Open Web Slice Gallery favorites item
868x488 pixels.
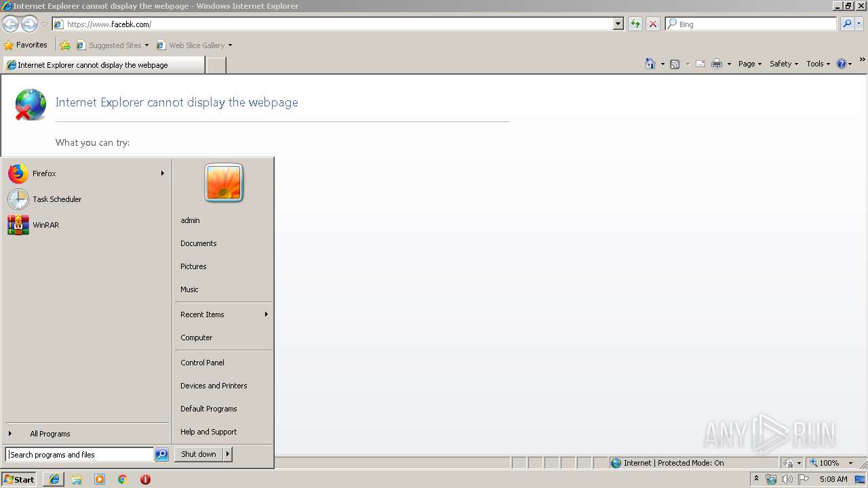194,45
